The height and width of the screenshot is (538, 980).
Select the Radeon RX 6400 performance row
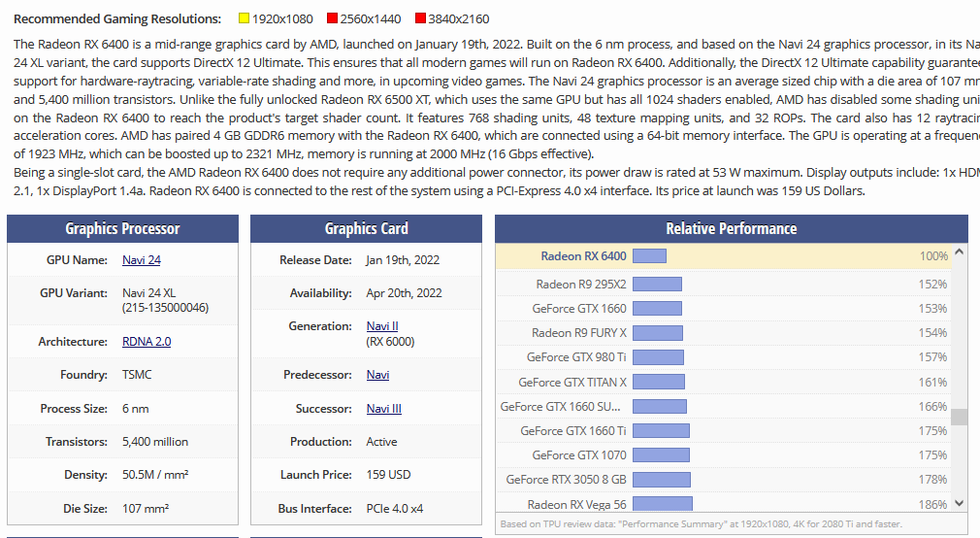click(723, 255)
